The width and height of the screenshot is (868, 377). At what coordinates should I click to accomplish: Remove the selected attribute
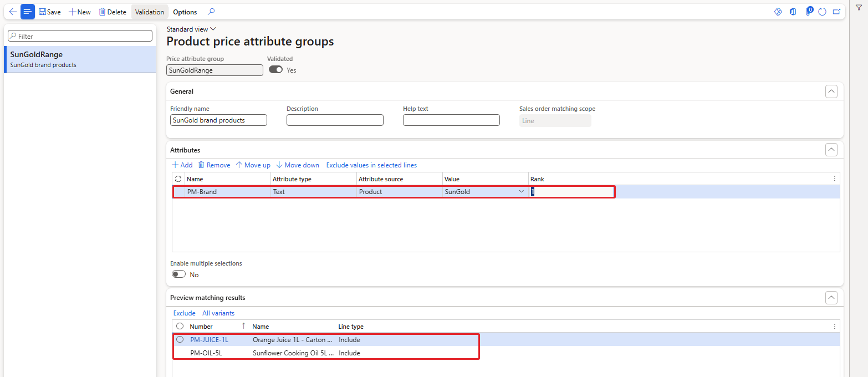(214, 165)
